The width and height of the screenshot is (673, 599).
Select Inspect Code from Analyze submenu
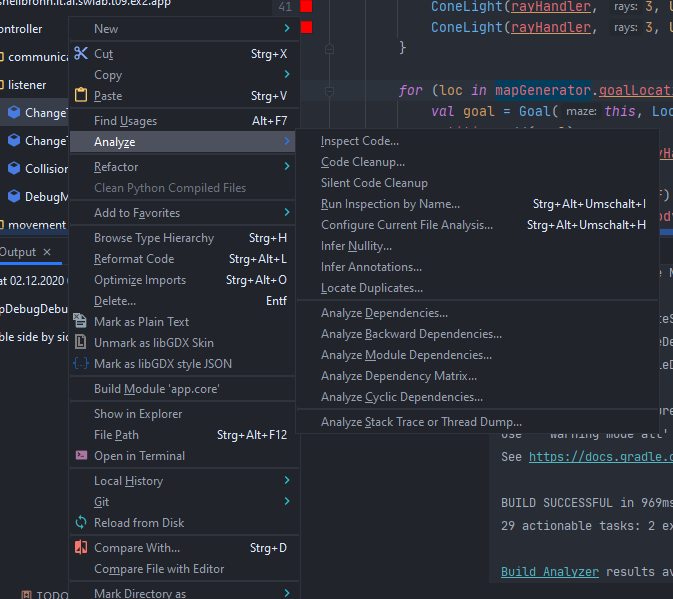360,141
